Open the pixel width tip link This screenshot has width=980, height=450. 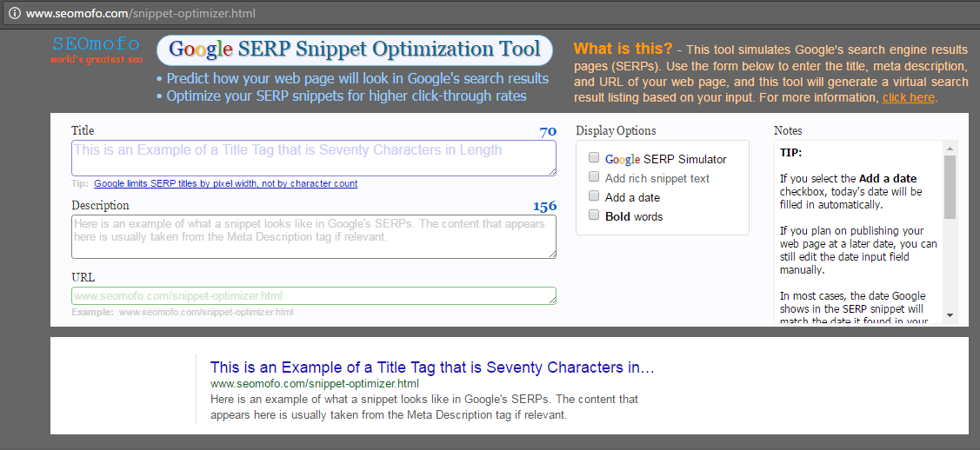click(x=225, y=183)
